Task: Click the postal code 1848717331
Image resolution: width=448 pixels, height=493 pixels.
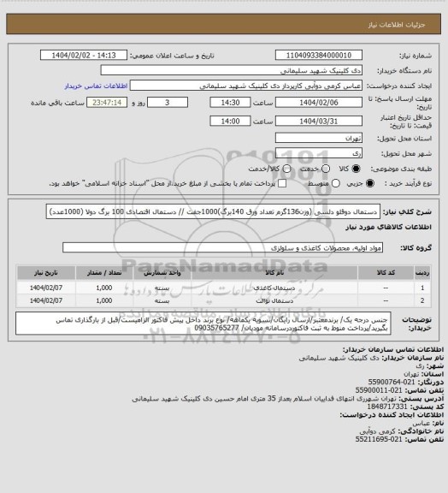Action: [x=387, y=407]
